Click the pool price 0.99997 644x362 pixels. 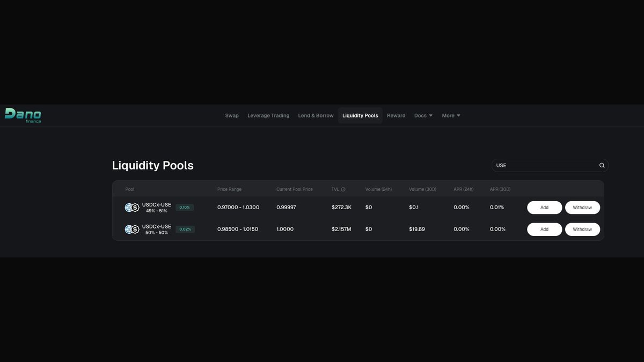coord(286,208)
